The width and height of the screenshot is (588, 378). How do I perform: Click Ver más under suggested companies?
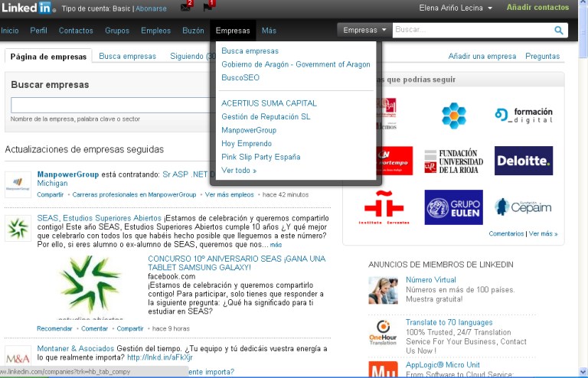coord(543,234)
